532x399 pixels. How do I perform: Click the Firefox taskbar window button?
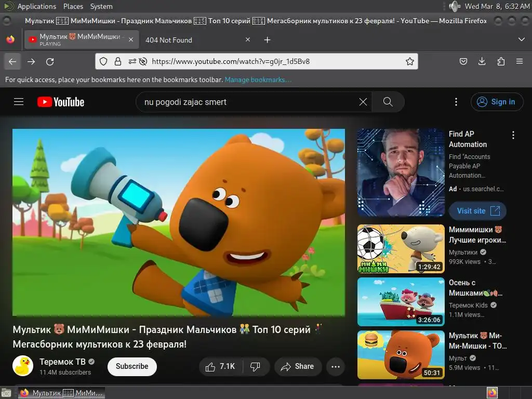[61, 393]
